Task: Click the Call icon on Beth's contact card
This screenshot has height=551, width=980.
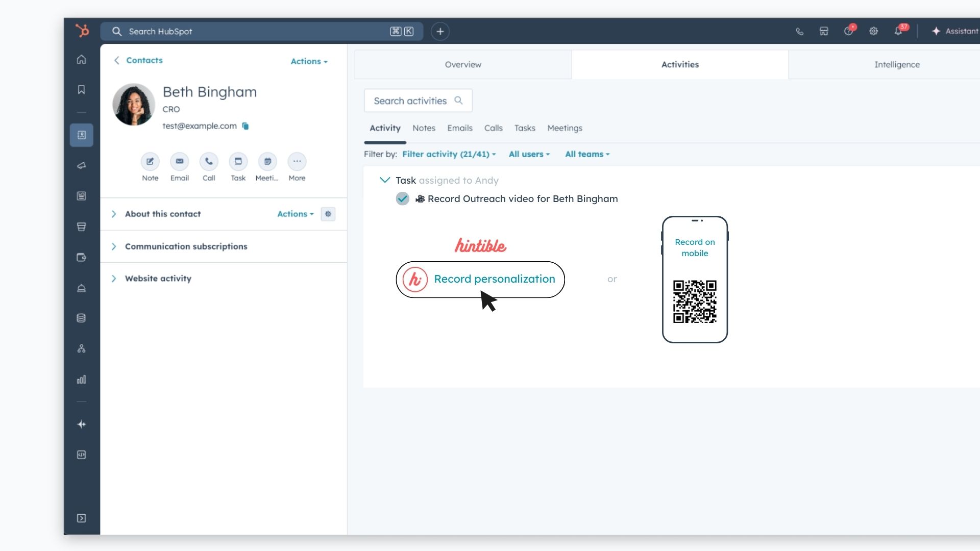Action: click(x=209, y=161)
